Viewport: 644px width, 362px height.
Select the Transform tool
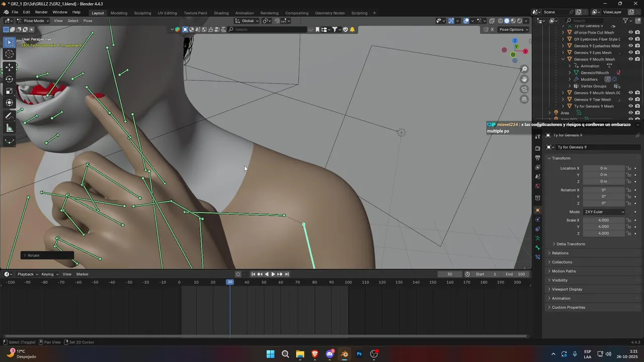(10, 103)
